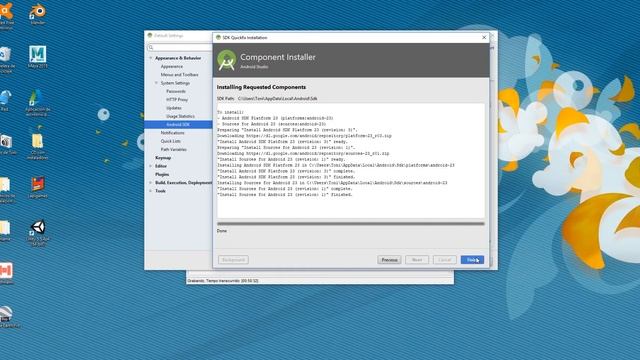Click the Background button in the installer
Image resolution: width=640 pixels, height=360 pixels.
pyautogui.click(x=233, y=260)
